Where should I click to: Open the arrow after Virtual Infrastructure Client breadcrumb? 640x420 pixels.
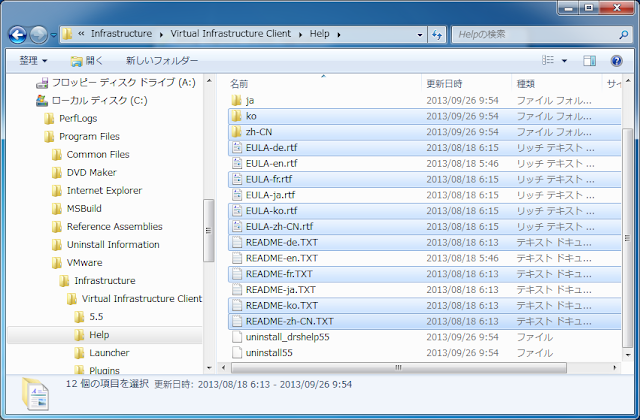pyautogui.click(x=300, y=35)
